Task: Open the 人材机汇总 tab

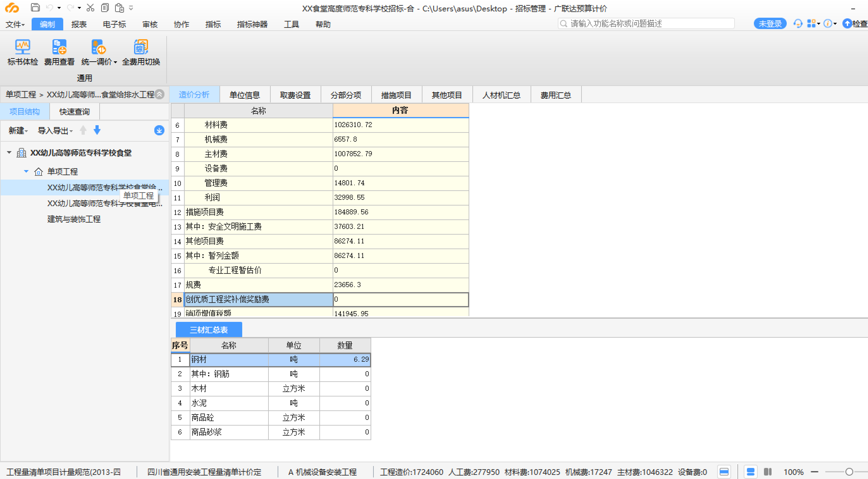Action: pos(502,95)
